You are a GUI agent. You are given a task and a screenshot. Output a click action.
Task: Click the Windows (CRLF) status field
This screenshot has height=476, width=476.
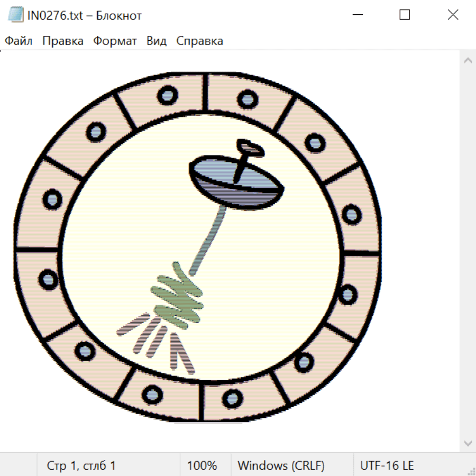[x=281, y=466]
